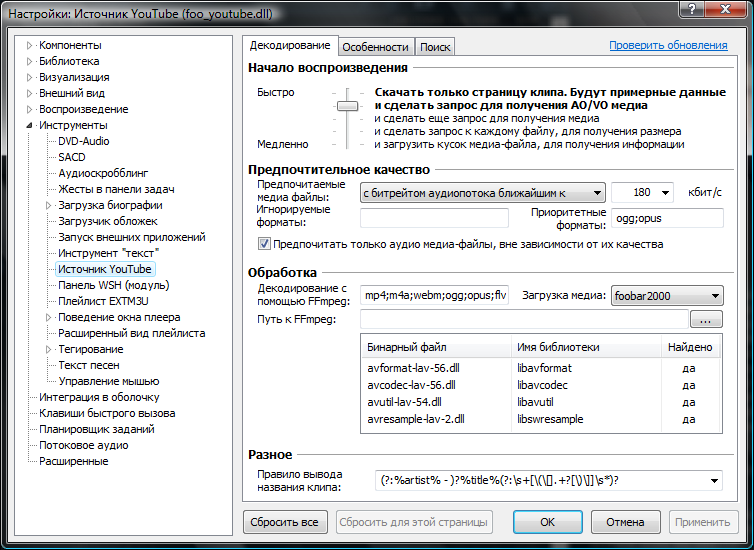Select SACD in the settings tree
This screenshot has height=550, width=754.
72,157
